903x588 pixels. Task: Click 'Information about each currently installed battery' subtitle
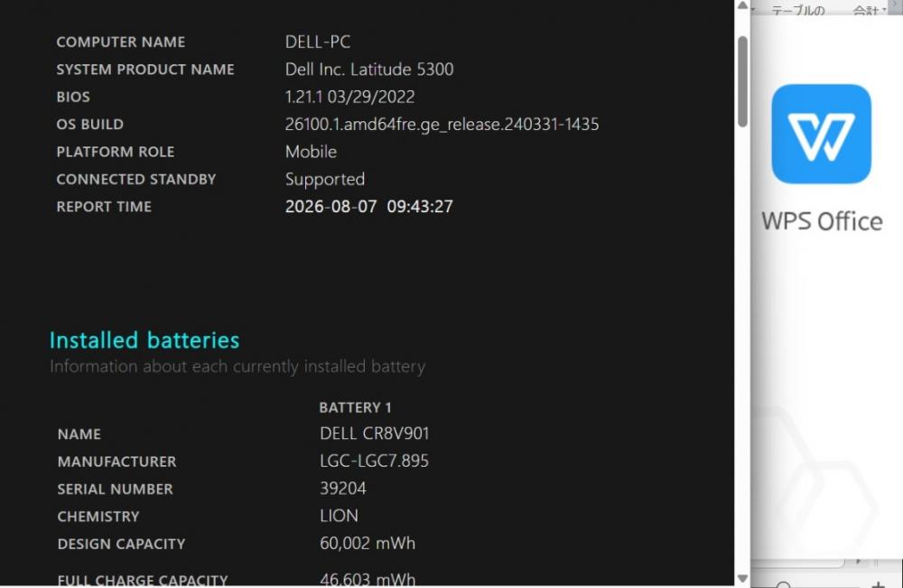point(237,367)
